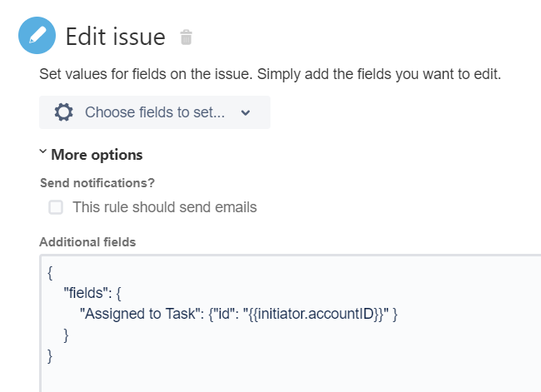Click the gear icon beside Choose fields

coord(63,112)
